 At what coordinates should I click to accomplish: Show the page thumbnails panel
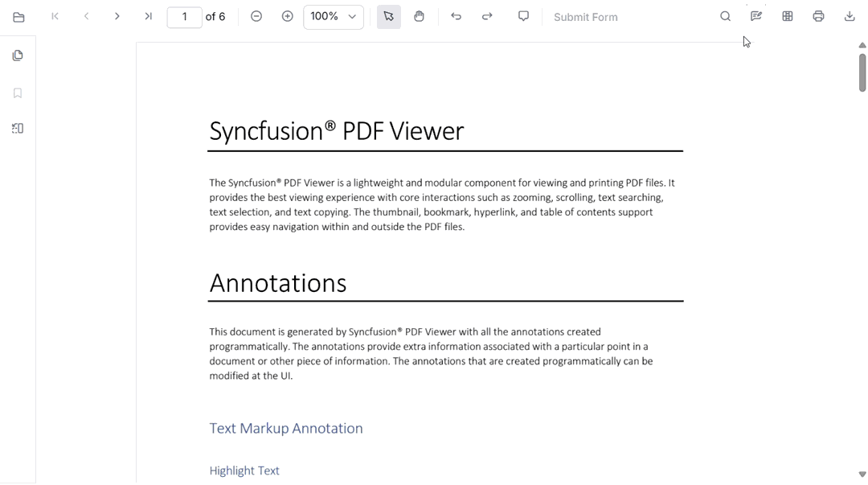pos(18,55)
